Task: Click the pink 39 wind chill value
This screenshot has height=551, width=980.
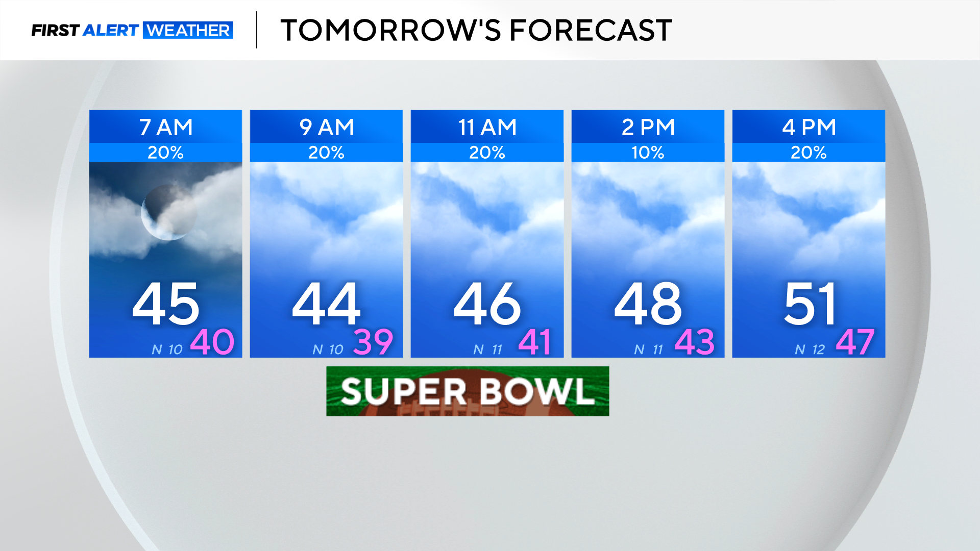Action: (x=373, y=342)
